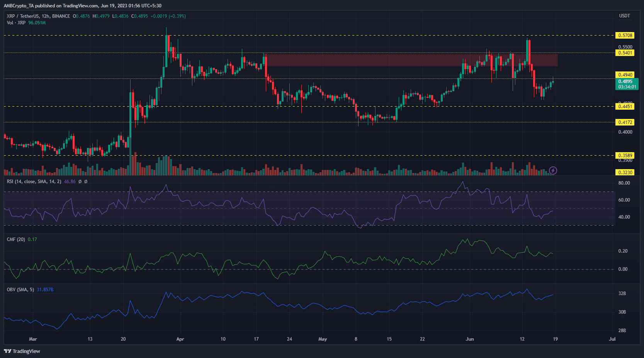The height and width of the screenshot is (358, 644).
Task: Click the 0.20 CMF scale label
Action: click(x=623, y=251)
